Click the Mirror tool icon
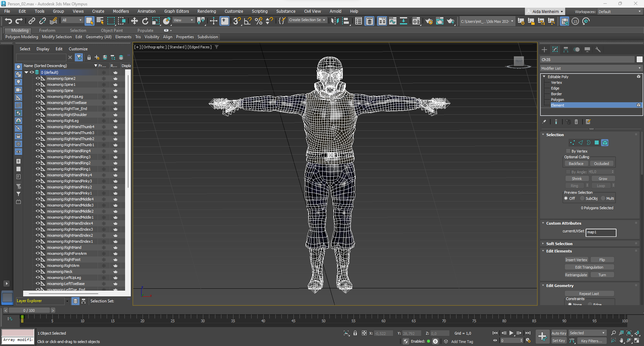Screen dimensions: 644x346 (335, 21)
